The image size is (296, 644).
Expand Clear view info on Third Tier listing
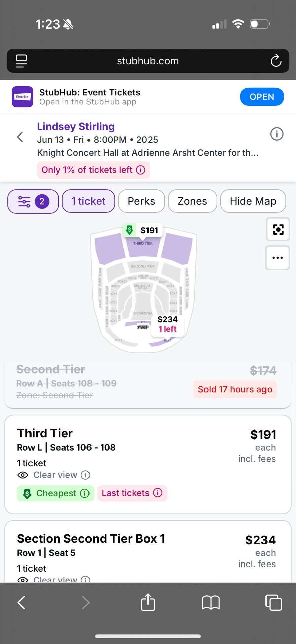[x=86, y=475]
